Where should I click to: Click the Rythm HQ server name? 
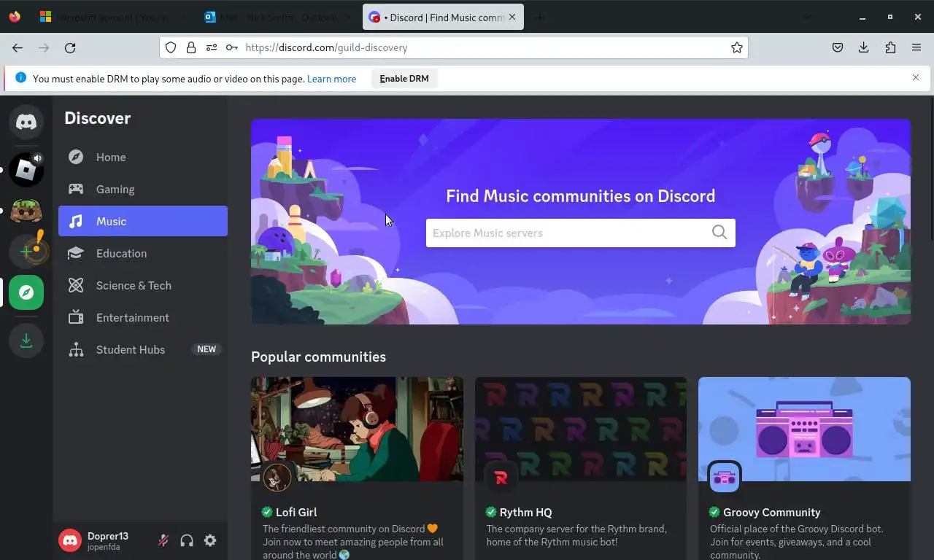pyautogui.click(x=525, y=512)
